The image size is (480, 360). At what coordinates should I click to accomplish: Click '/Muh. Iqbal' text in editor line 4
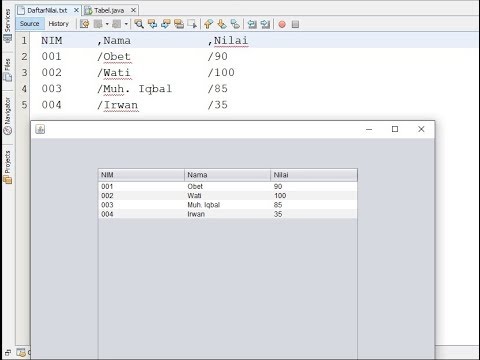click(x=135, y=89)
